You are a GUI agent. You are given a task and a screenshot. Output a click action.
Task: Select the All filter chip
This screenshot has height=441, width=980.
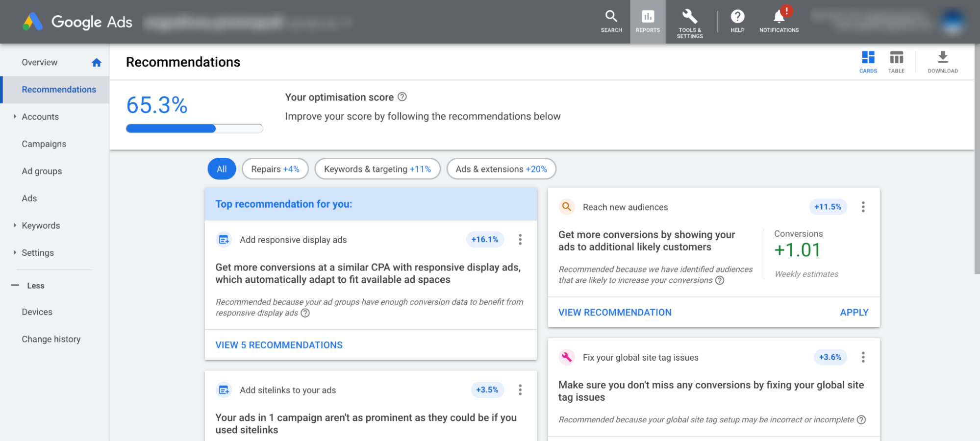click(x=222, y=169)
